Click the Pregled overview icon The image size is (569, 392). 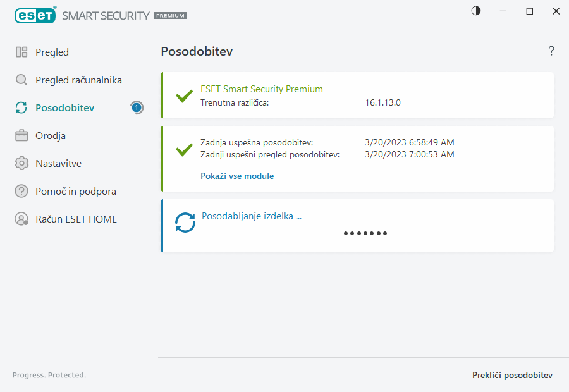coord(21,52)
